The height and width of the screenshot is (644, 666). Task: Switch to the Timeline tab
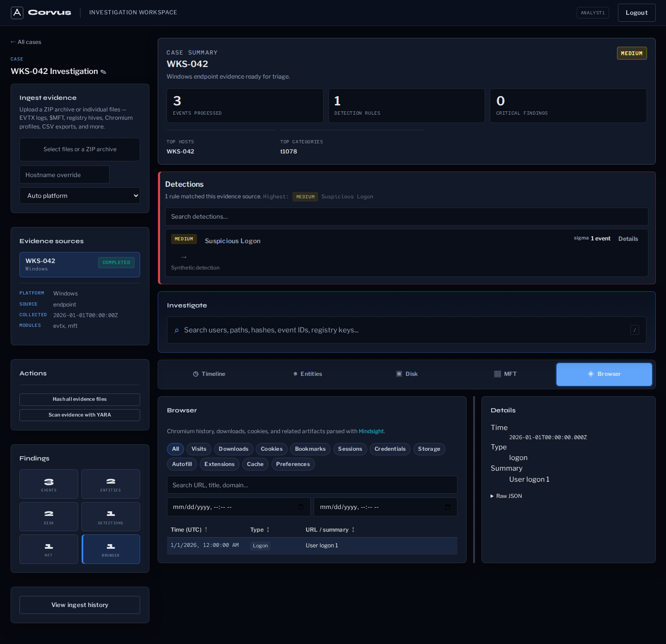click(209, 374)
